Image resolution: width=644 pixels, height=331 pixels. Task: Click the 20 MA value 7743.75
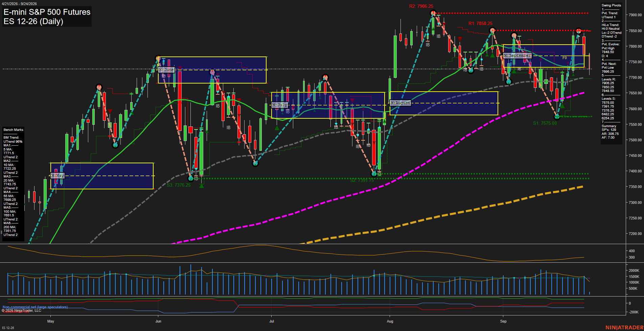(x=10, y=184)
